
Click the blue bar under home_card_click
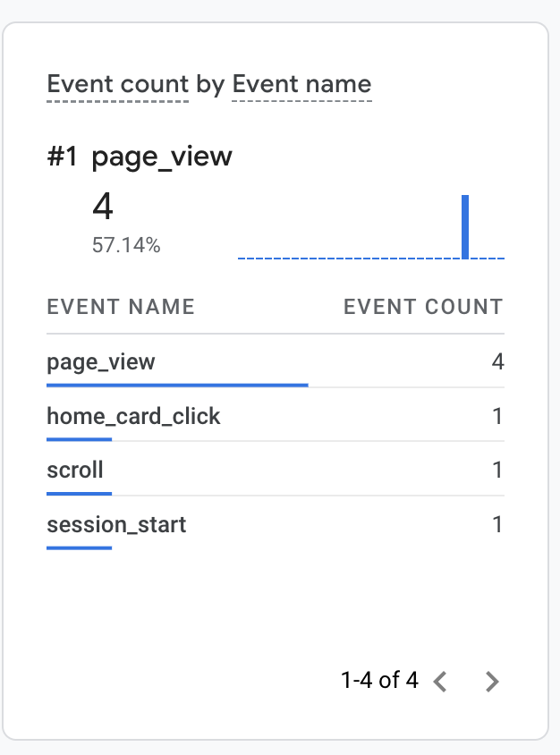79,439
